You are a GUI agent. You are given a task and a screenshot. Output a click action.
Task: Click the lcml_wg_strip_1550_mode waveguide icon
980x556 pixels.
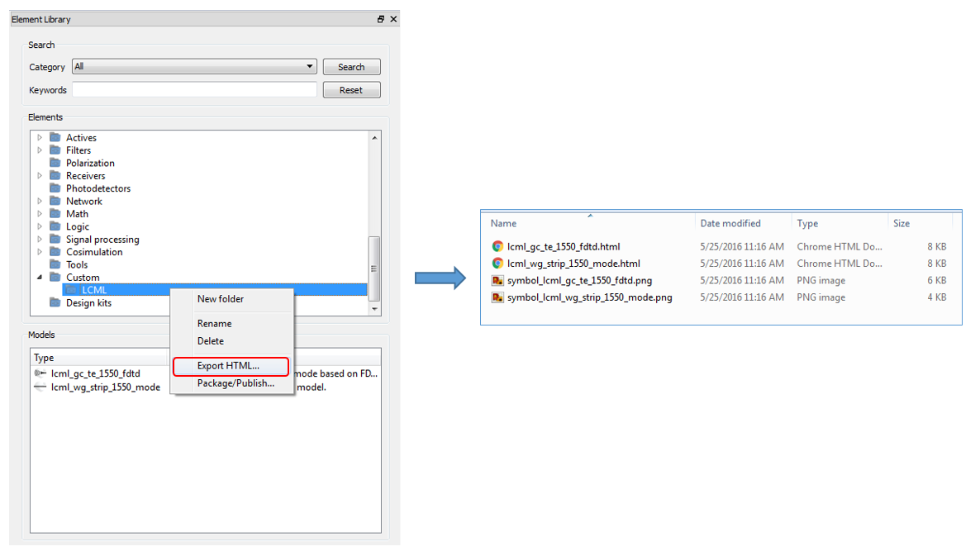40,387
